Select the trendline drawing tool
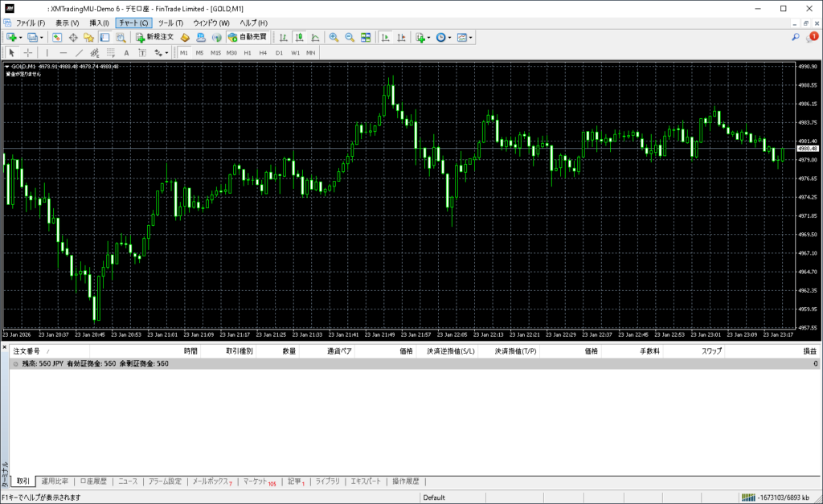The width and height of the screenshot is (823, 504). (79, 53)
